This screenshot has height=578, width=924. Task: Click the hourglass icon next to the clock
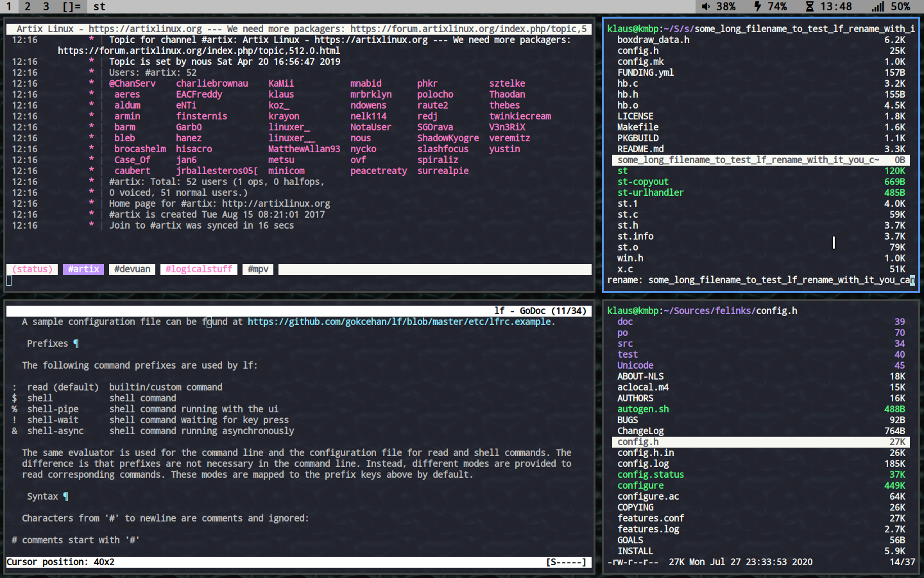810,6
